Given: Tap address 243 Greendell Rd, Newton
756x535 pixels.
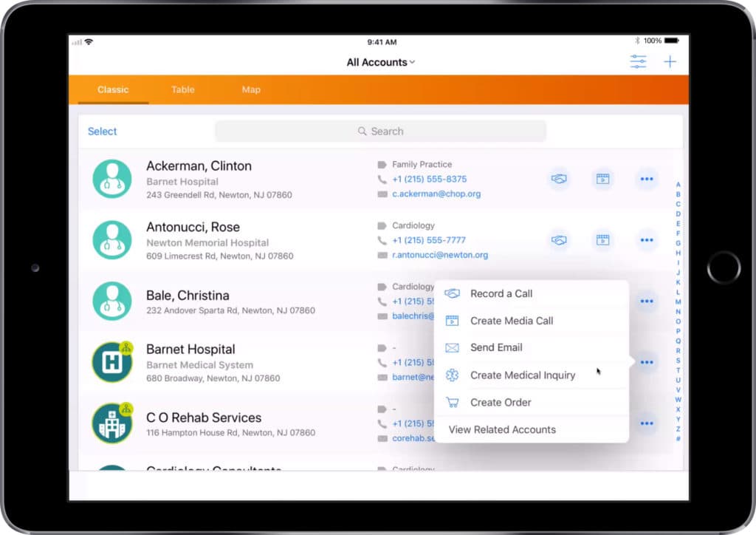Looking at the screenshot, I should (x=219, y=195).
